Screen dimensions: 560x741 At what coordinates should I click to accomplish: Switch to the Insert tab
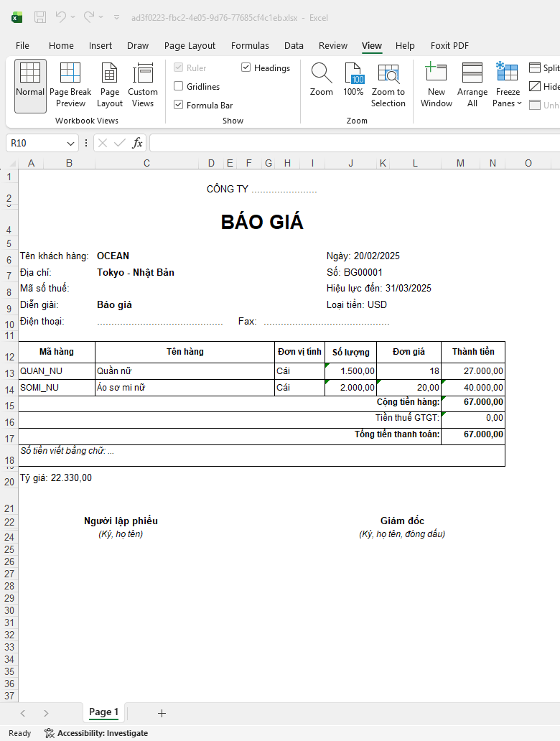[x=101, y=46]
